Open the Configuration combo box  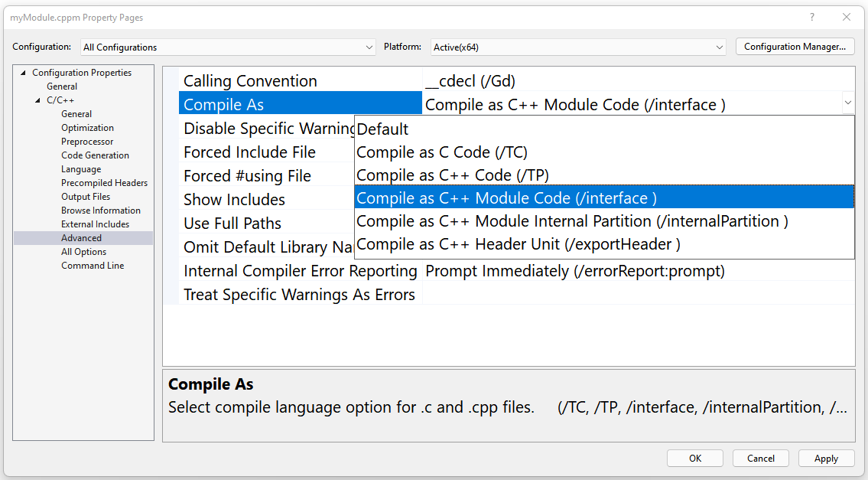tap(369, 47)
